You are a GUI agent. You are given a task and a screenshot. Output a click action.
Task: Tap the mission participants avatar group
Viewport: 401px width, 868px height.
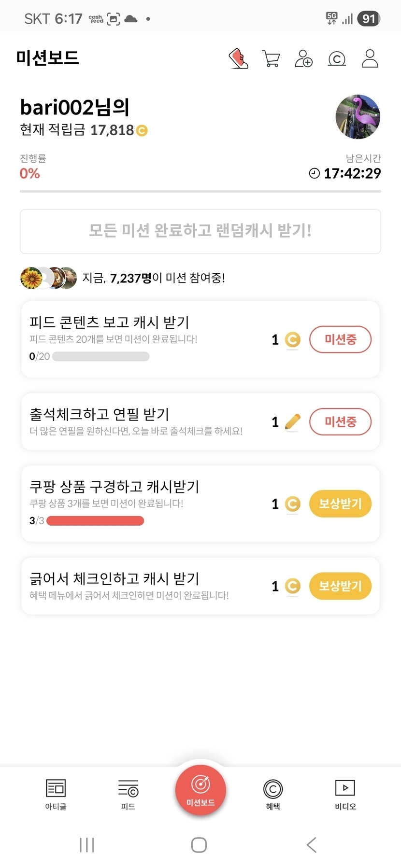(x=48, y=278)
